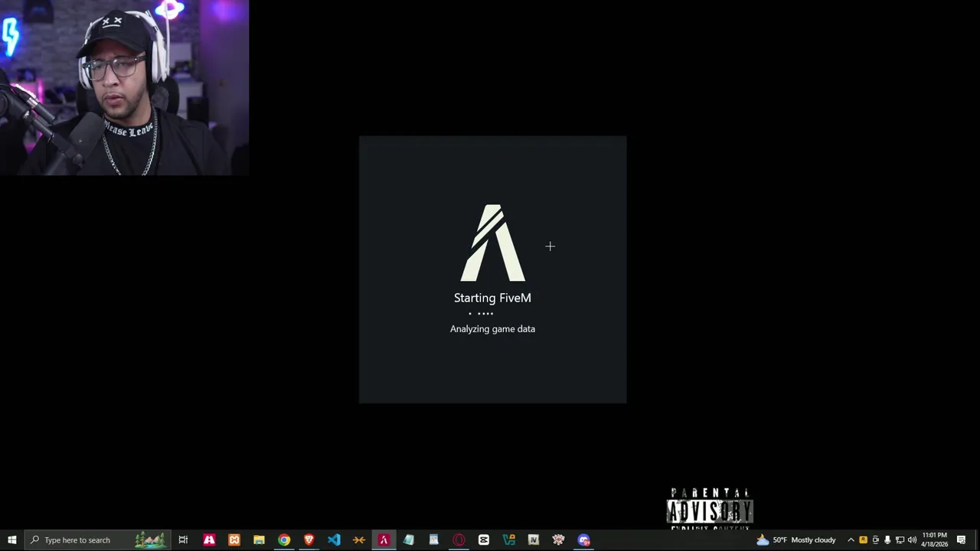Screen dimensions: 980x551
Task: Select the active FiveM taskbar icon
Action: [x=384, y=540]
